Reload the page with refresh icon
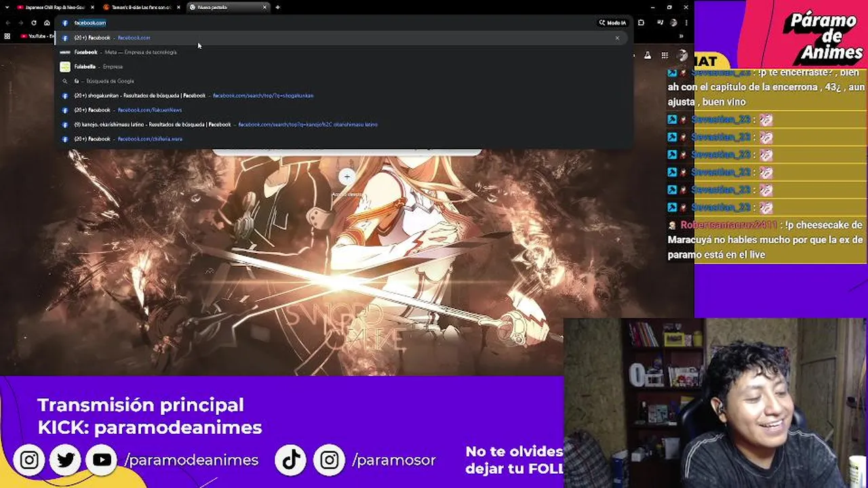Image resolution: width=868 pixels, height=488 pixels. (34, 22)
